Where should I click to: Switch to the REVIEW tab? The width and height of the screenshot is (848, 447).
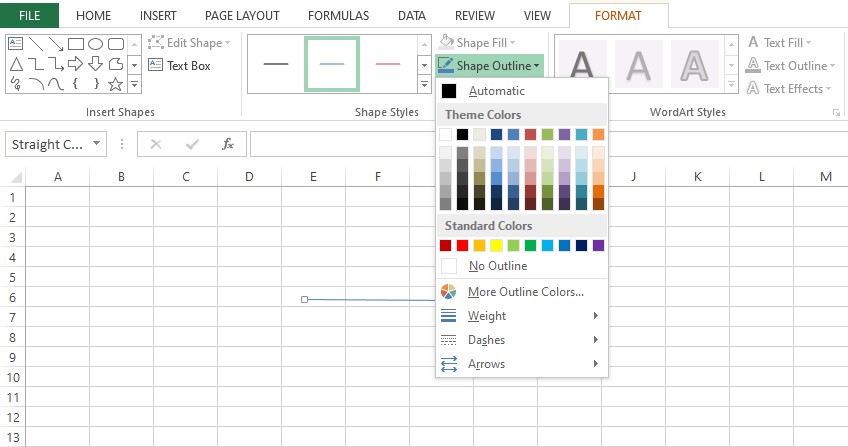click(475, 16)
